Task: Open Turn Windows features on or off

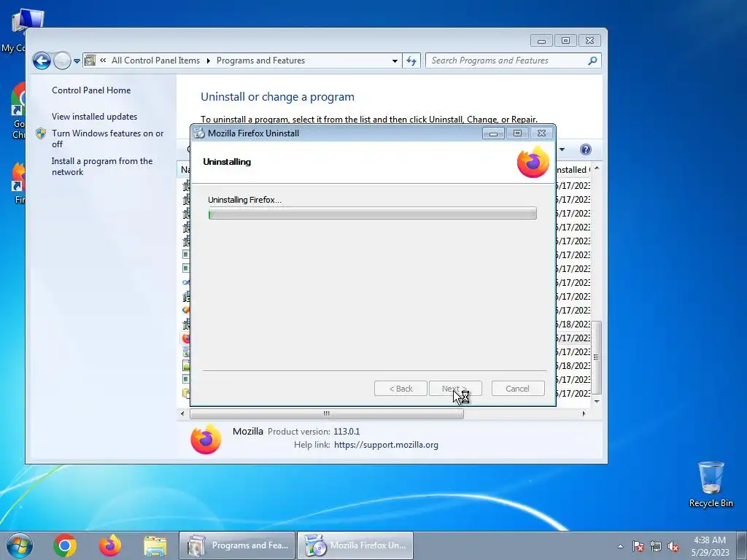Action: [108, 139]
